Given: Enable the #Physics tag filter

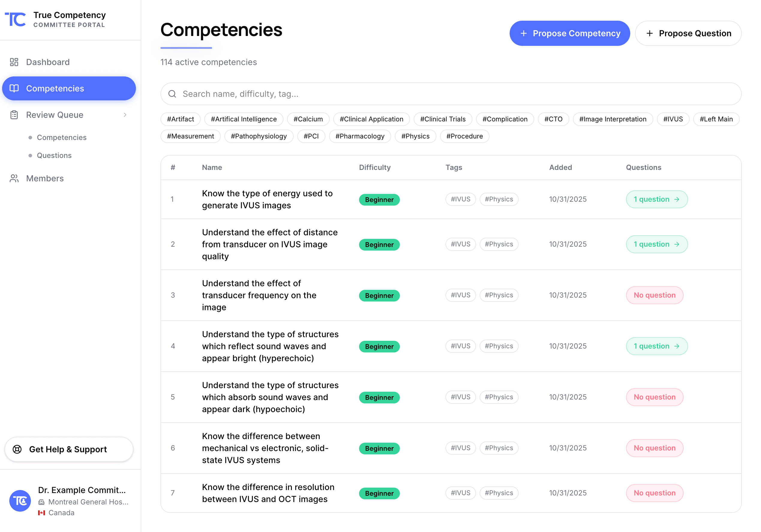Looking at the screenshot, I should point(415,136).
